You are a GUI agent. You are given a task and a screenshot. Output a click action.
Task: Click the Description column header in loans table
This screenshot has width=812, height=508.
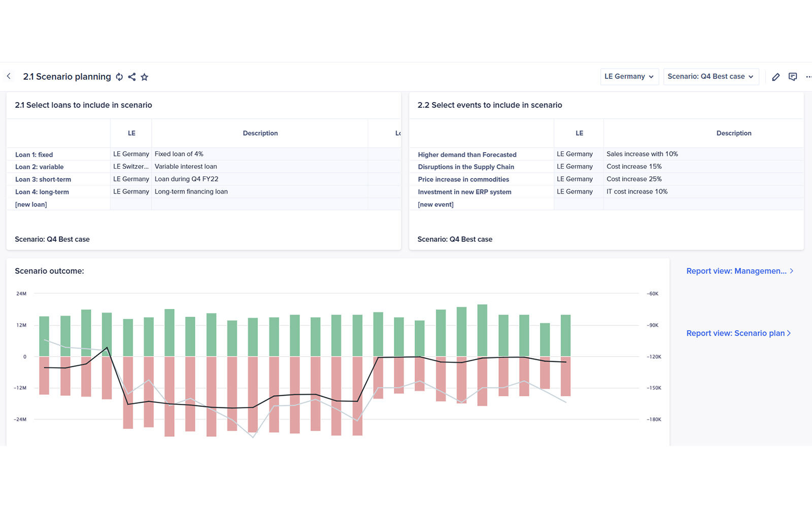260,133
